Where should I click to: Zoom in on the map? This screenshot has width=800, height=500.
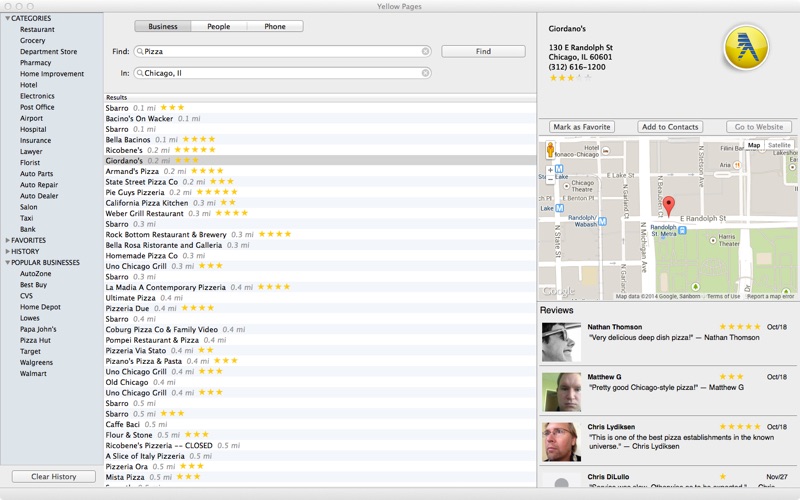coord(550,170)
